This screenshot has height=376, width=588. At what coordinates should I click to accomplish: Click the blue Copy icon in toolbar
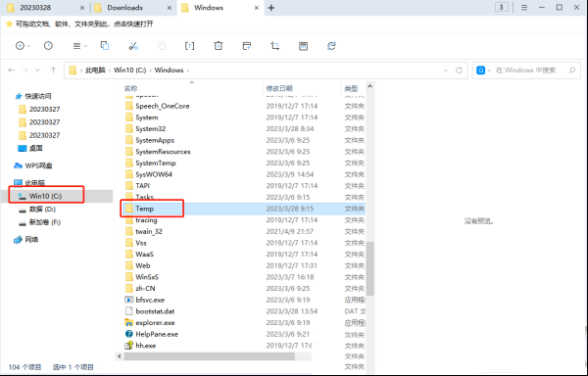point(105,46)
